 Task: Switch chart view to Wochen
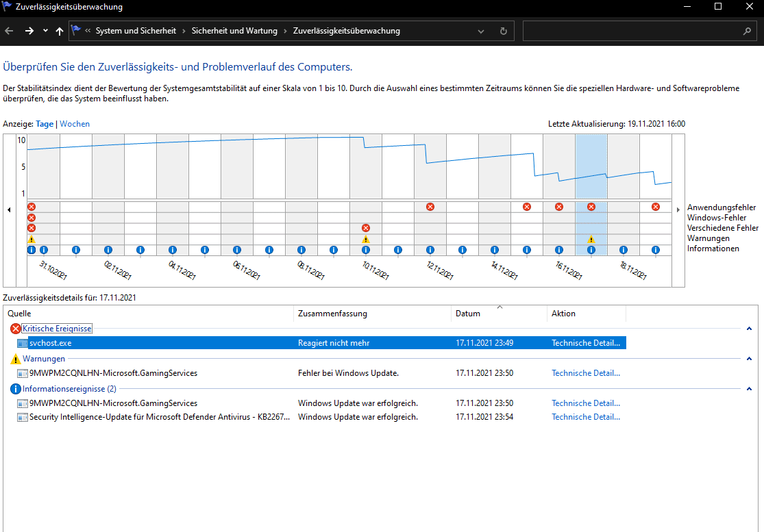tap(75, 124)
